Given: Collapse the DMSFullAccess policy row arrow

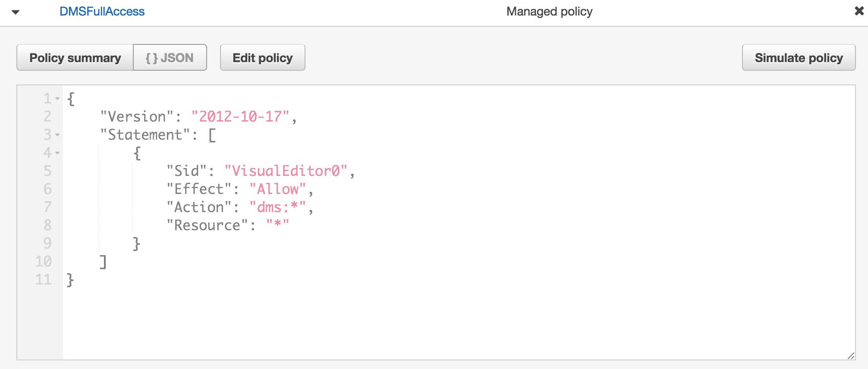Looking at the screenshot, I should (16, 12).
